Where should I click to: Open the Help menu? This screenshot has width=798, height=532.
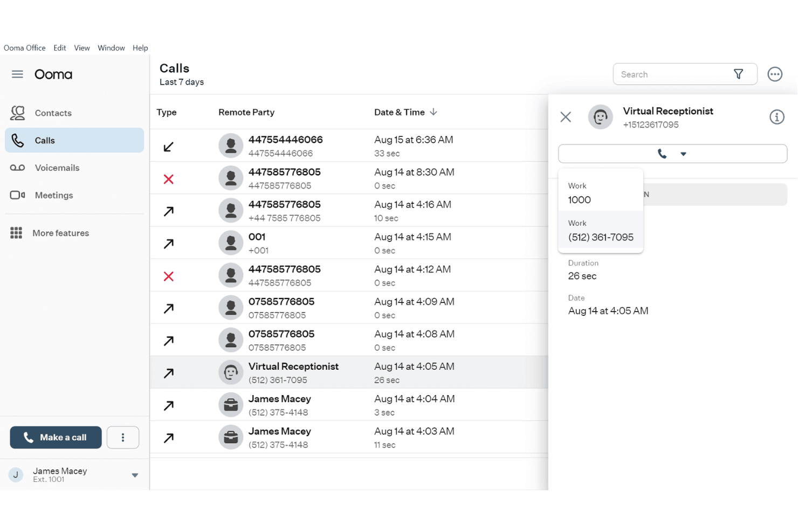140,48
